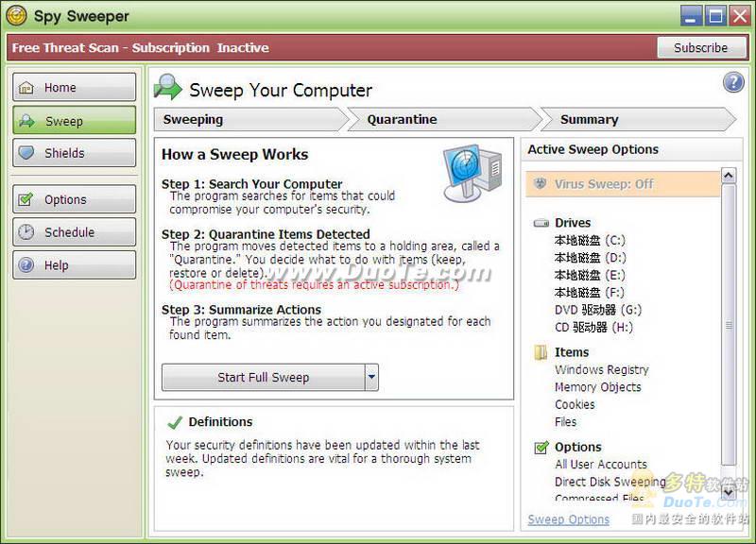
Task: Click the Direct Disk Sweeping option
Action: pyautogui.click(x=610, y=482)
